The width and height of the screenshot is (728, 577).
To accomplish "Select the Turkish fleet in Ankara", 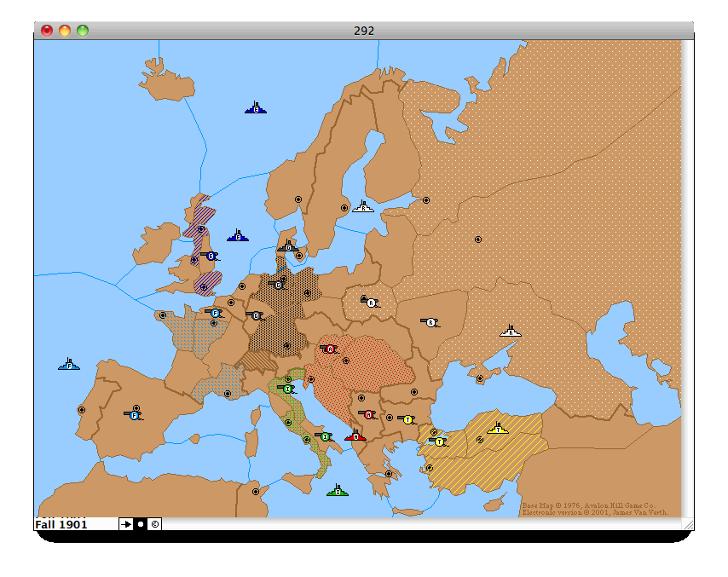I will coord(498,428).
